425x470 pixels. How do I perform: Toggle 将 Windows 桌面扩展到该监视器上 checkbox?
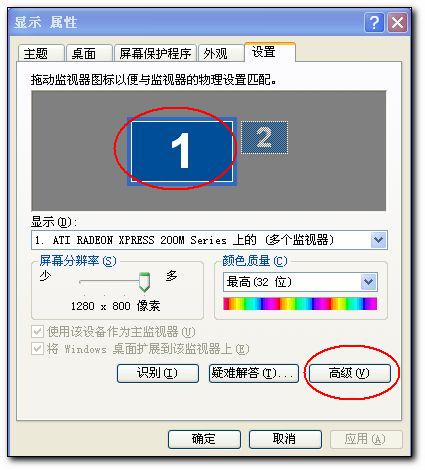click(x=37, y=349)
